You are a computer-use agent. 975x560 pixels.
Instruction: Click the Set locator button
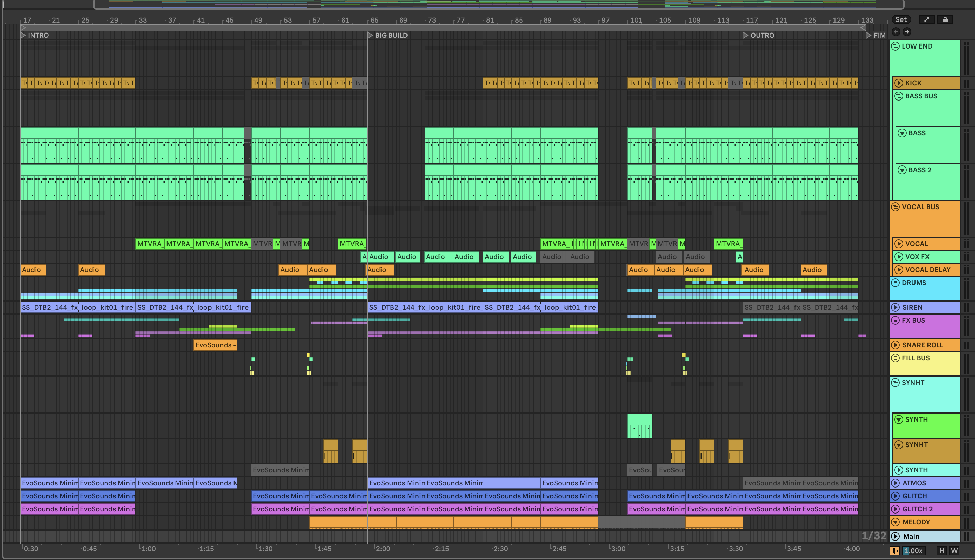[901, 19]
